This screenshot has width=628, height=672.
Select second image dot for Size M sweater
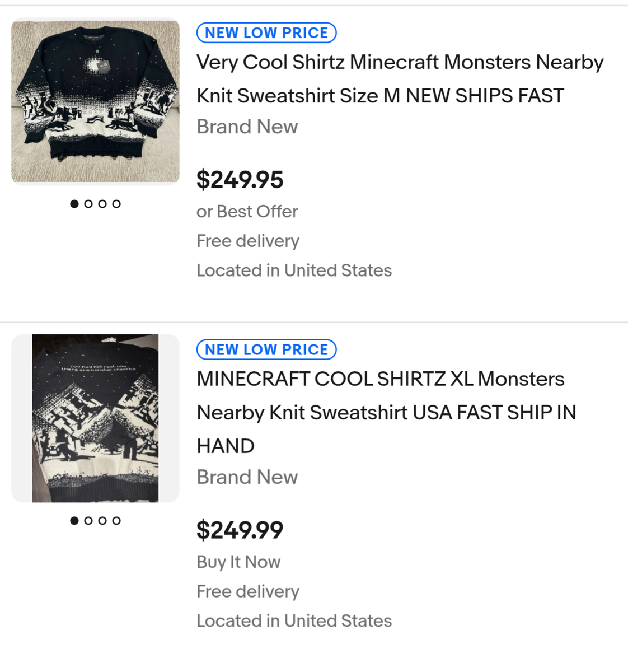[x=88, y=204]
